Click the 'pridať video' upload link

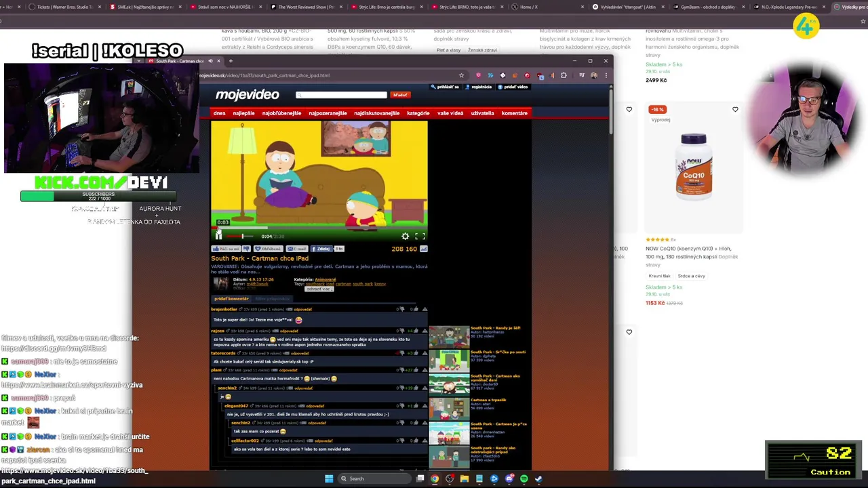click(513, 87)
